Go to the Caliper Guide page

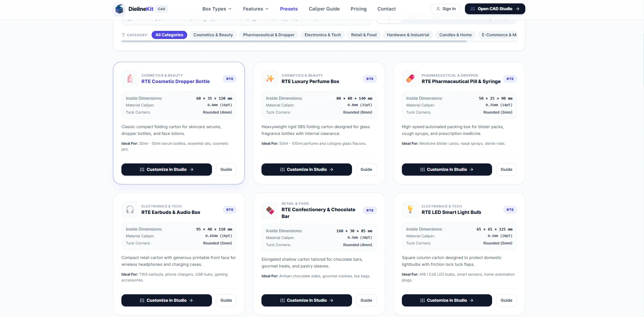coord(324,9)
